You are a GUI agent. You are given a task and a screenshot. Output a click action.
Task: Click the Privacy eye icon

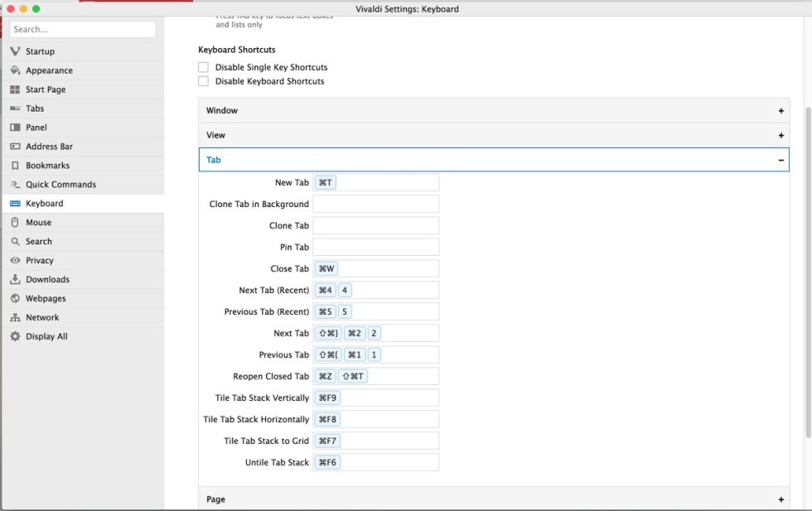pyautogui.click(x=15, y=260)
